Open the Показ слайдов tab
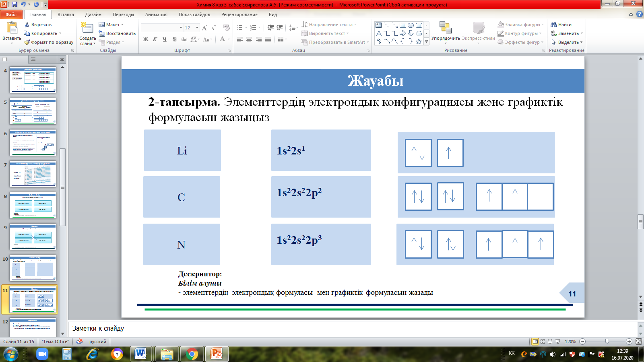 pos(194,14)
